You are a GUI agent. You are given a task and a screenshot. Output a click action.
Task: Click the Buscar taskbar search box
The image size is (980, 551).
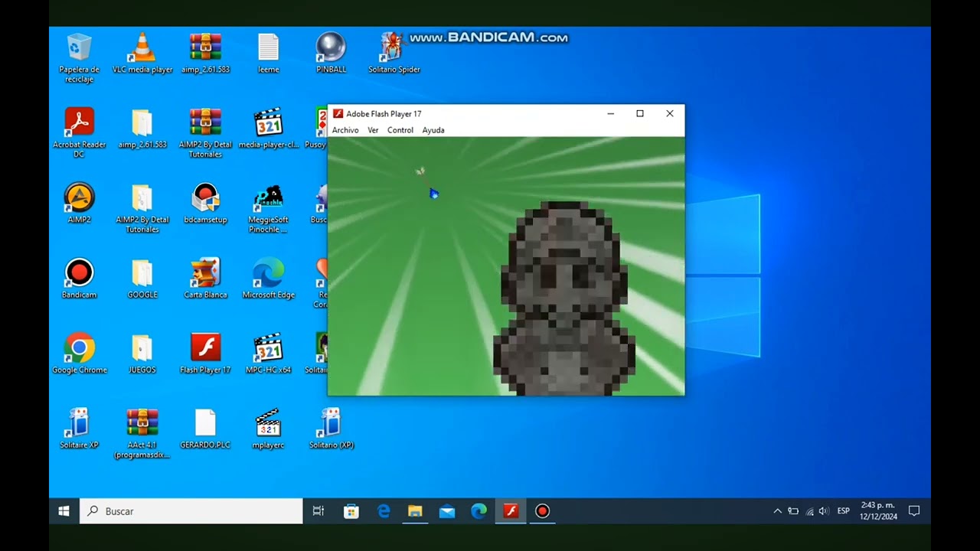click(x=191, y=511)
